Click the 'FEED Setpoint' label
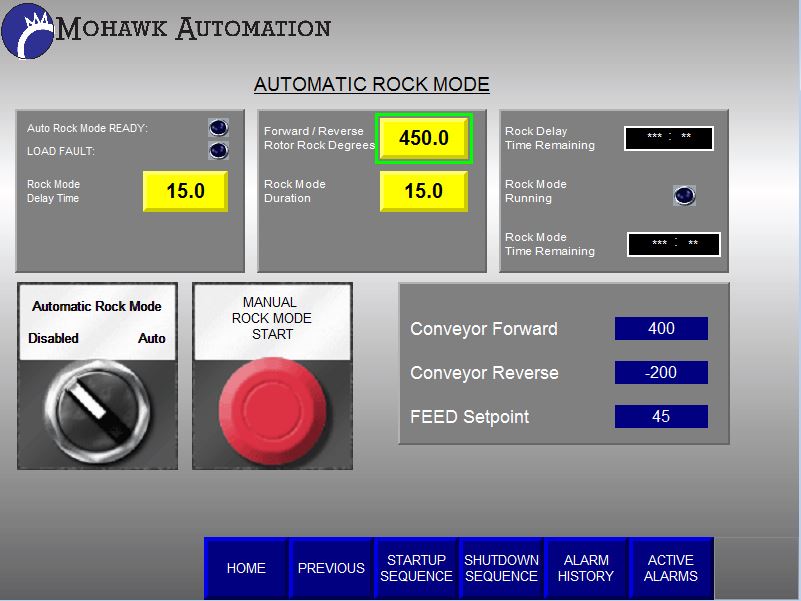Screen dimensions: 801x601 click(x=469, y=417)
